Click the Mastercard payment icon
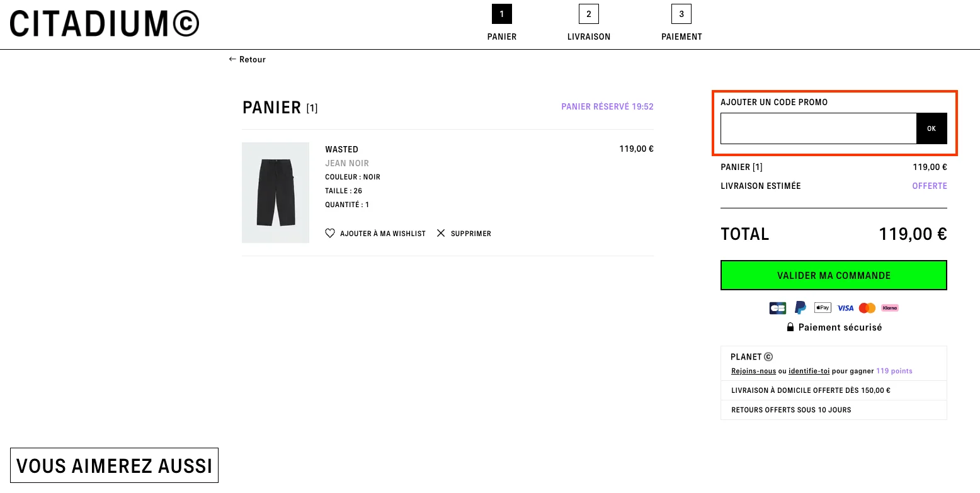The height and width of the screenshot is (493, 980). (x=867, y=308)
